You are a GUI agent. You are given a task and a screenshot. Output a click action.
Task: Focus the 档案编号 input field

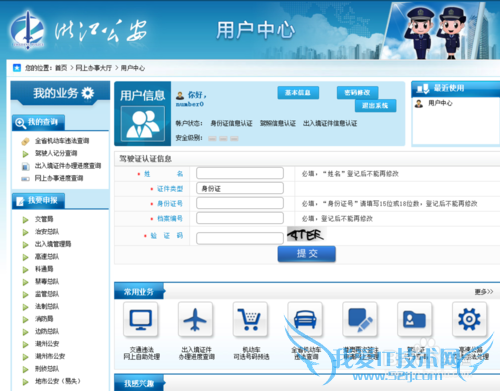[x=240, y=218]
